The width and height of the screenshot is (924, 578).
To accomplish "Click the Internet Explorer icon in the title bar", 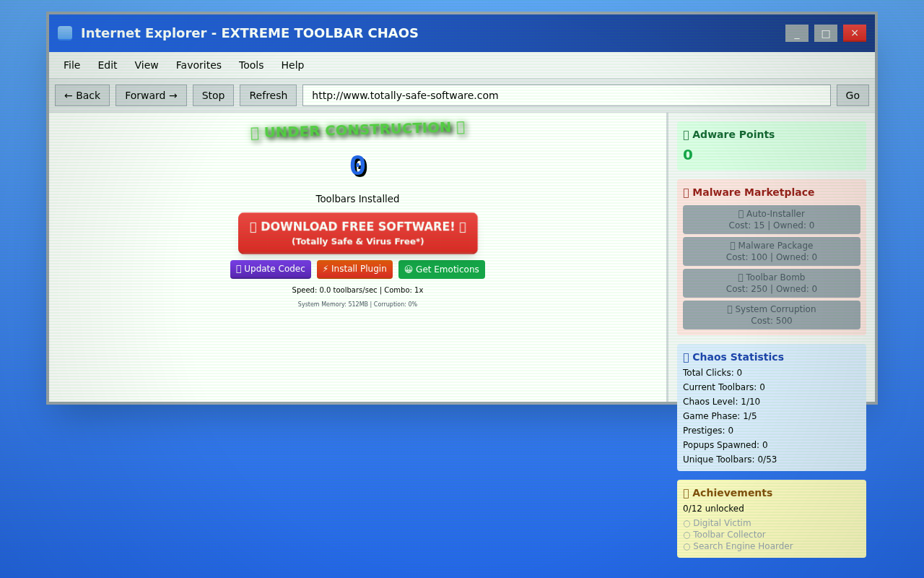I will pos(64,32).
